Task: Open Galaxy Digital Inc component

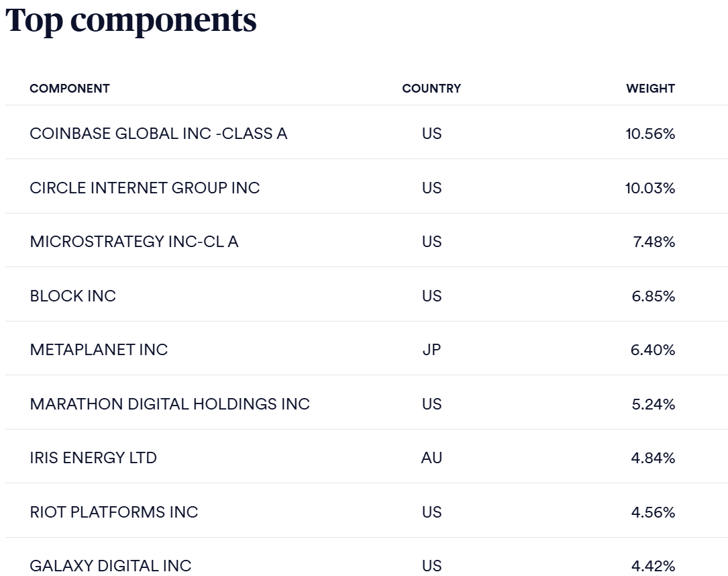Action: [x=111, y=566]
